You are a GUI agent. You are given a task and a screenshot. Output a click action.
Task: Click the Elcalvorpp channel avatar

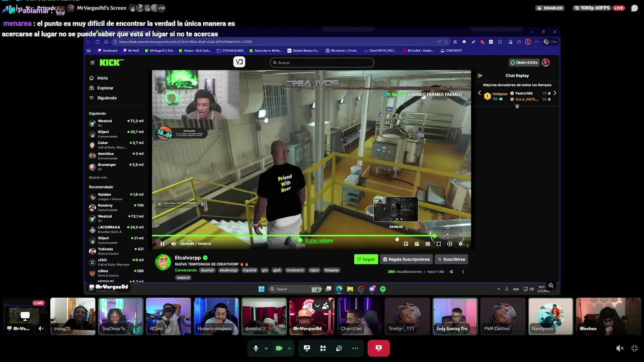(163, 262)
